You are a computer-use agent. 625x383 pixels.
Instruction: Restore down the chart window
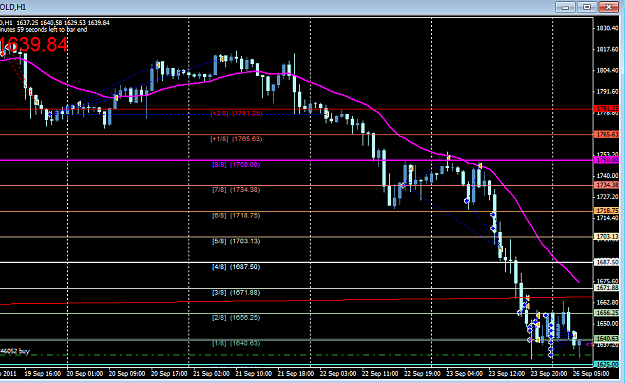pyautogui.click(x=587, y=7)
